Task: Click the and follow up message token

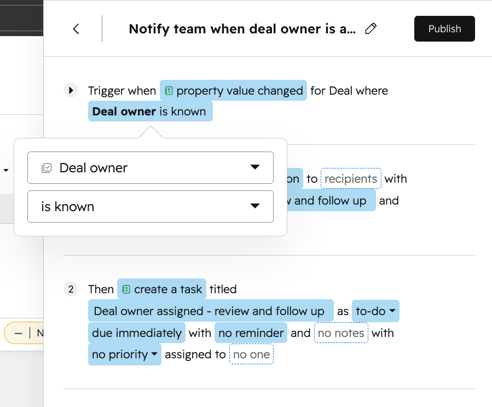Action: pyautogui.click(x=330, y=200)
